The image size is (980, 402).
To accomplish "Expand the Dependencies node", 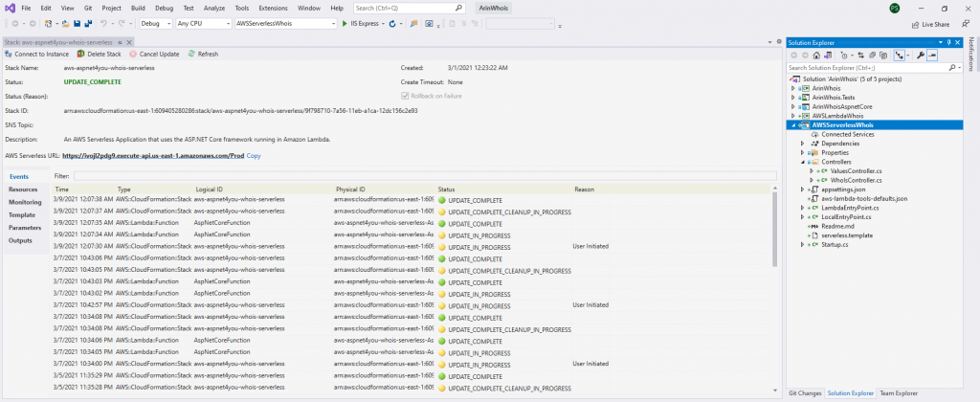I will [803, 144].
